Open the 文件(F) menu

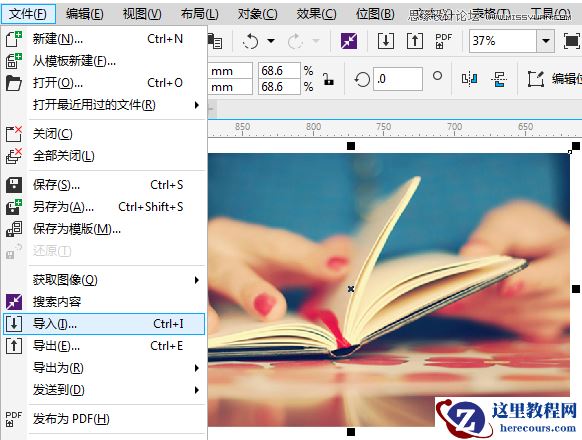point(28,14)
